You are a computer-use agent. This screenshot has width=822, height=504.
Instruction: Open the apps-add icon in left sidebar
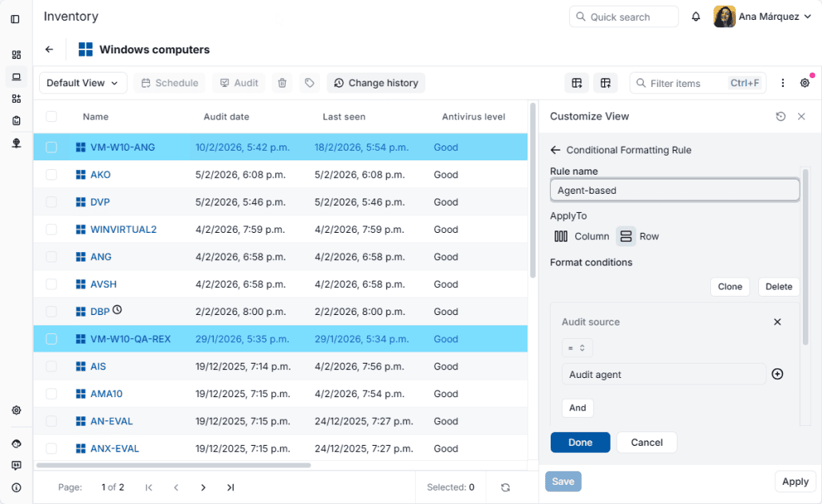16,99
